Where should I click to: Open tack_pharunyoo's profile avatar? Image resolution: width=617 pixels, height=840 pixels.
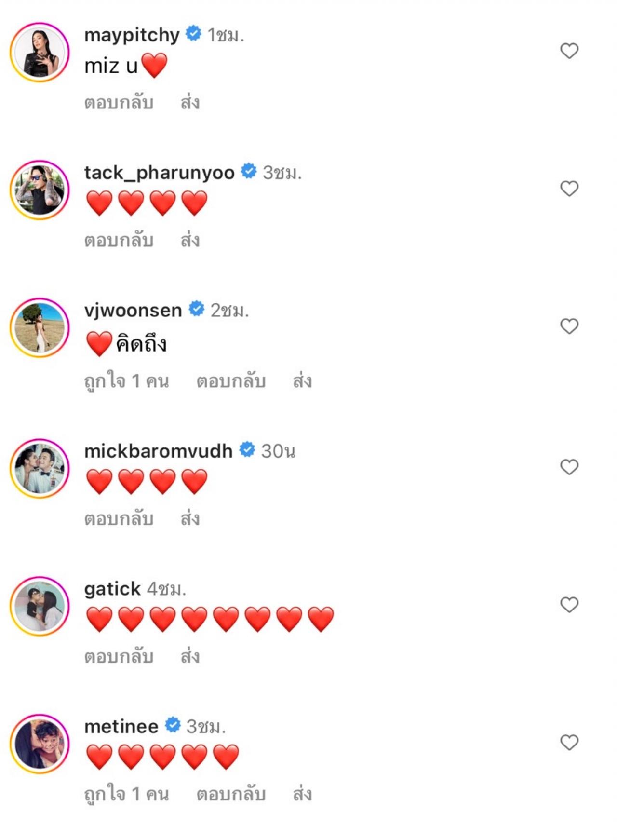point(40,190)
